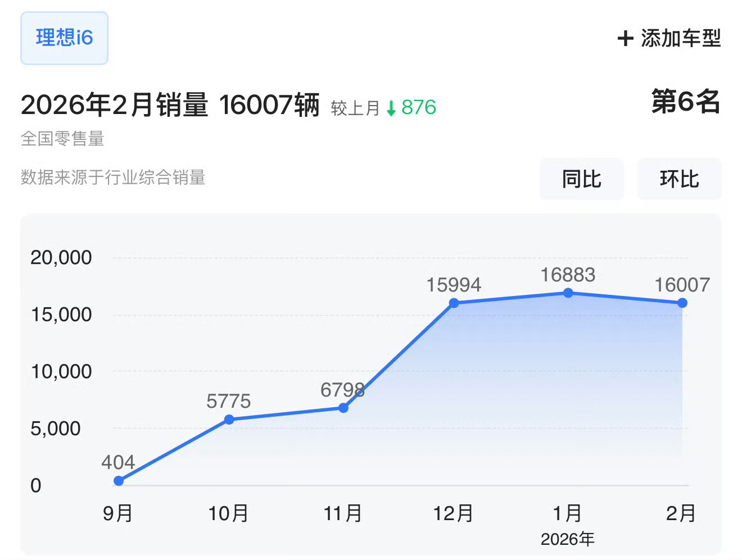Click the 数据来源于行业综合销量 source note
Image resolution: width=742 pixels, height=560 pixels.
[113, 177]
